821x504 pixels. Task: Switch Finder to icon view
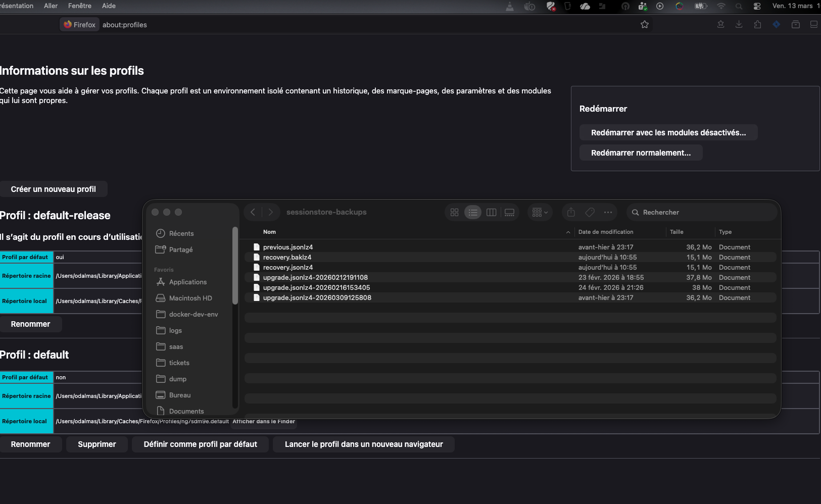(455, 212)
